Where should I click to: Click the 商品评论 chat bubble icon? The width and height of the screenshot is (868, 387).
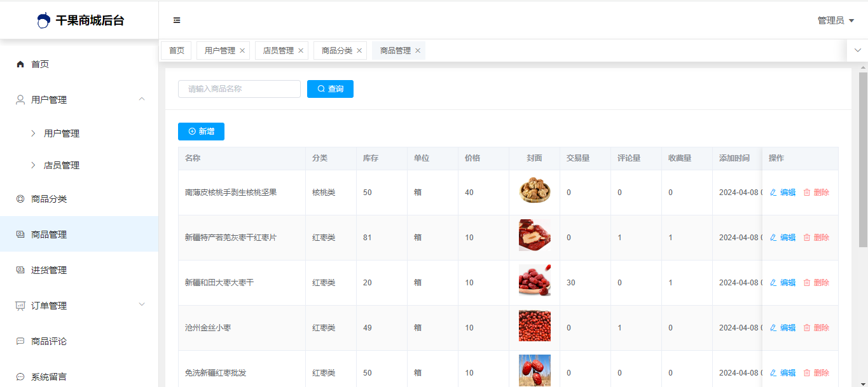(20, 341)
